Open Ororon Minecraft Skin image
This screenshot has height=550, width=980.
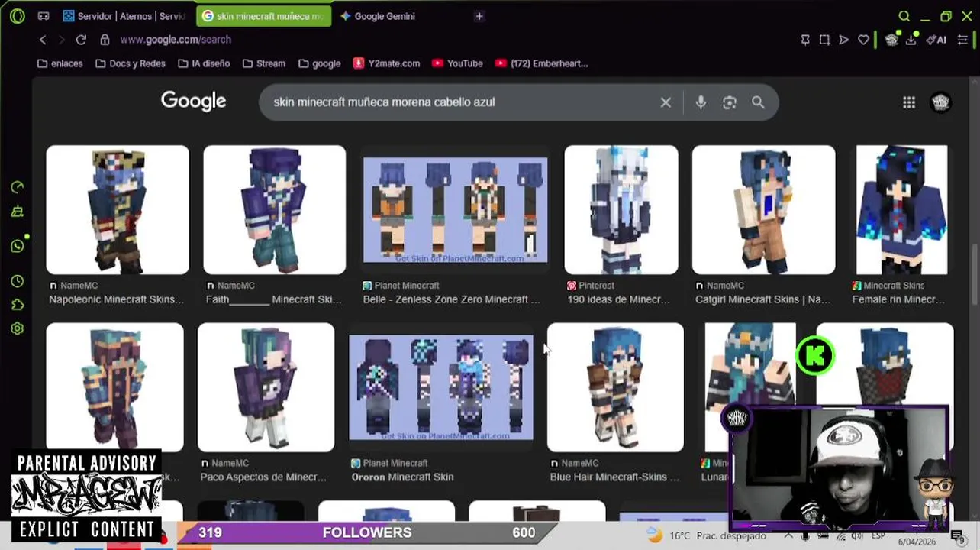441,387
